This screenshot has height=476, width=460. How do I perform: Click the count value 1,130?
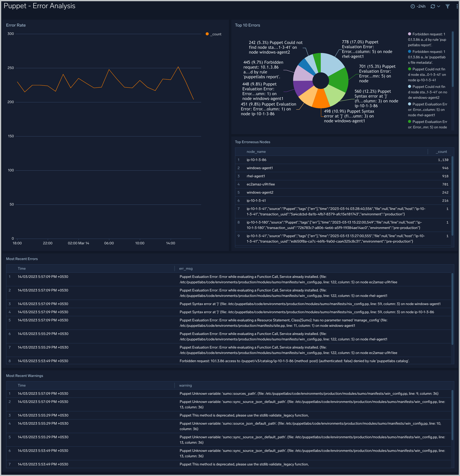(x=443, y=160)
